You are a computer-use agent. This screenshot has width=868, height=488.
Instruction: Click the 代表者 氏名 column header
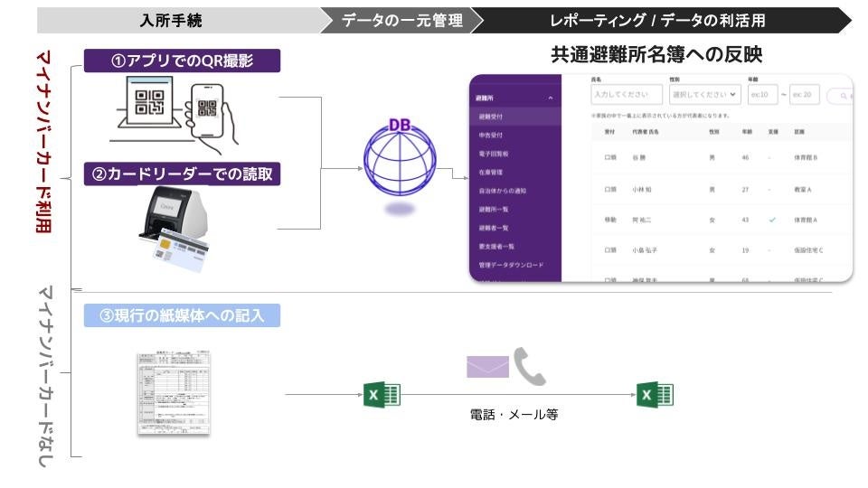[646, 132]
